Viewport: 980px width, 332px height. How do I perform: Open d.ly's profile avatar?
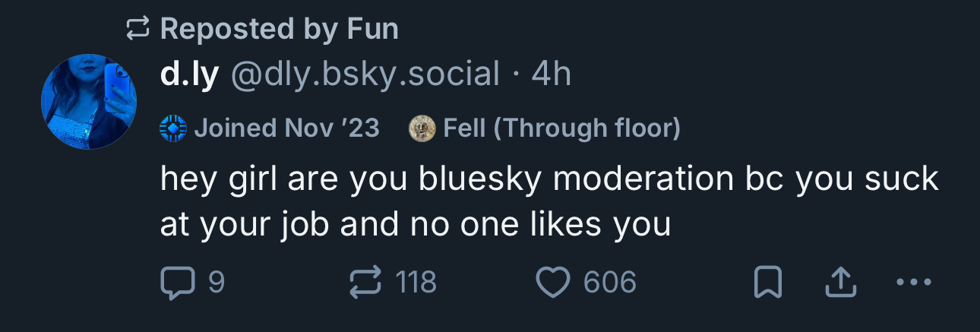click(89, 101)
